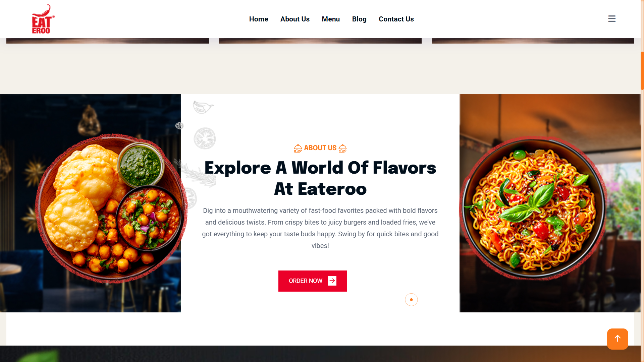Click the Explore A World Of Flavors heading

[x=320, y=178]
